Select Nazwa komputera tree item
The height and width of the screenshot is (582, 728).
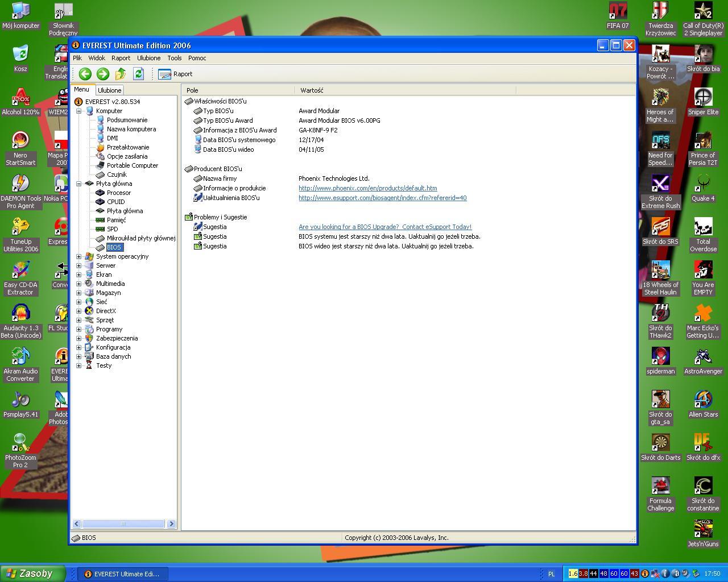coord(131,129)
